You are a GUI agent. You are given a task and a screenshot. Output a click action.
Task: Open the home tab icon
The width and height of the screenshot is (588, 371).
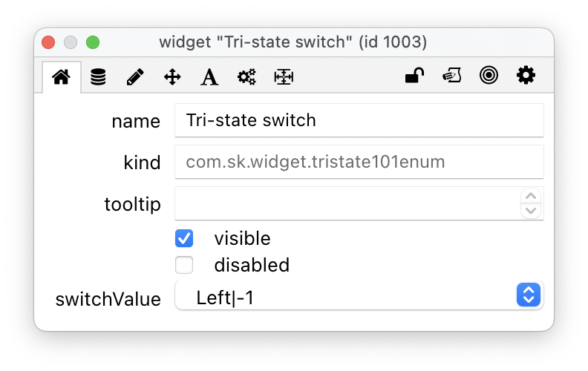[61, 76]
